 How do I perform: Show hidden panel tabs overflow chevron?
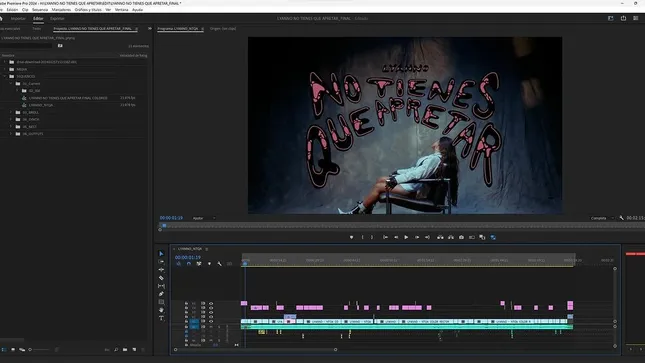(x=150, y=28)
